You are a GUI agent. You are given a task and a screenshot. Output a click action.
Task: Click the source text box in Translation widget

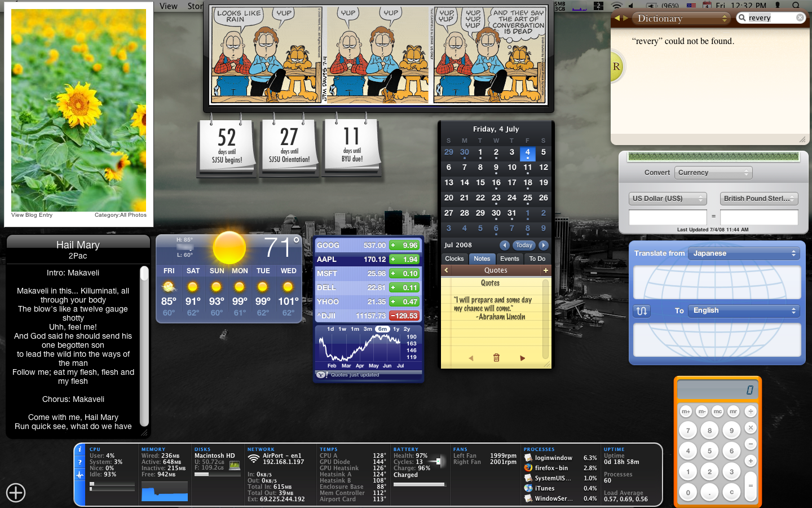(717, 281)
